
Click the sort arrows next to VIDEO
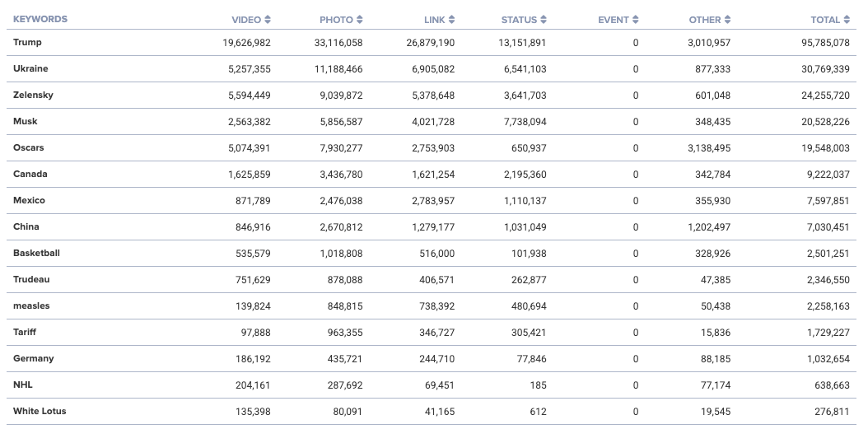[x=268, y=20]
